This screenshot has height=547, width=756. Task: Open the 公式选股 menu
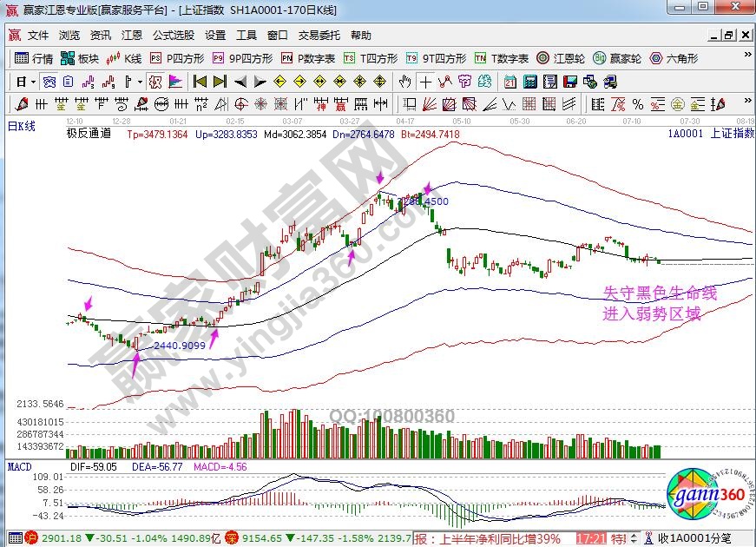click(x=174, y=36)
